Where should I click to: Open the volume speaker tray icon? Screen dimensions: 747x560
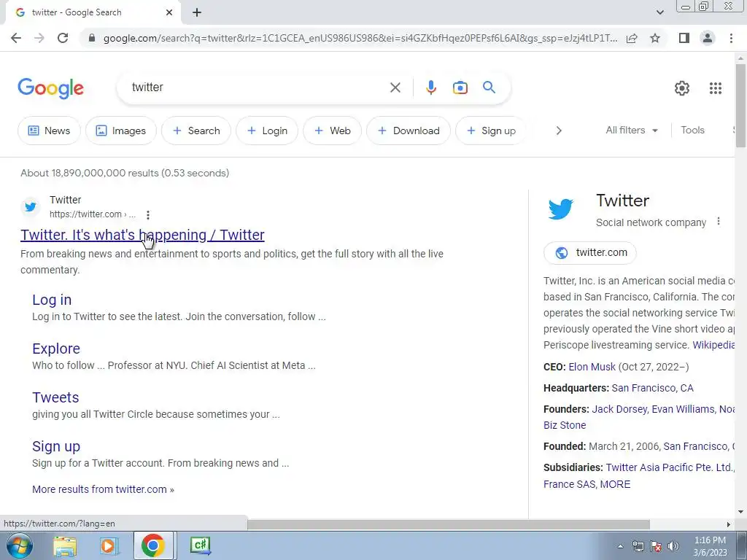pyautogui.click(x=673, y=546)
